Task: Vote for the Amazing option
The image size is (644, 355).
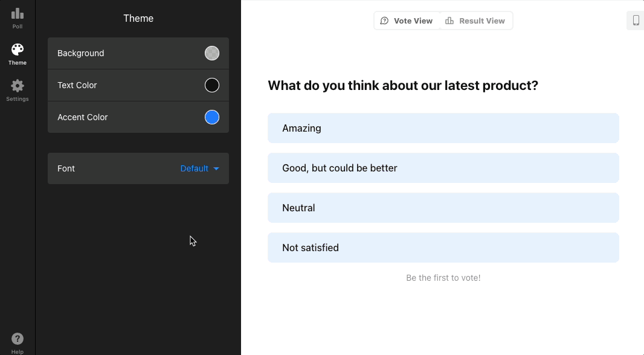Action: (443, 128)
